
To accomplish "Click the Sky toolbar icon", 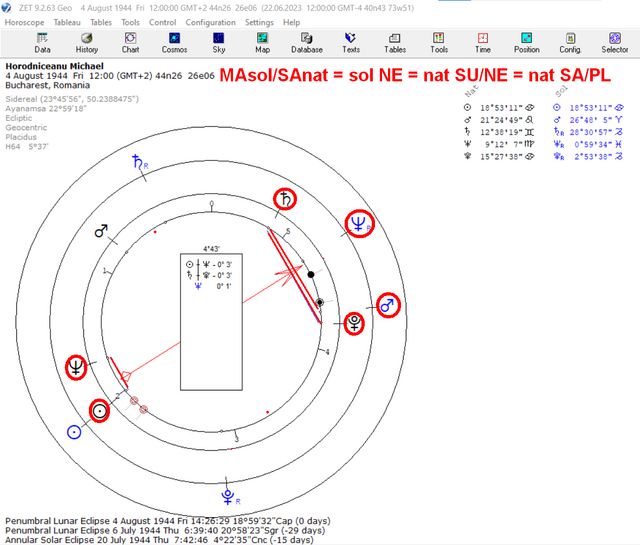I will tap(218, 43).
